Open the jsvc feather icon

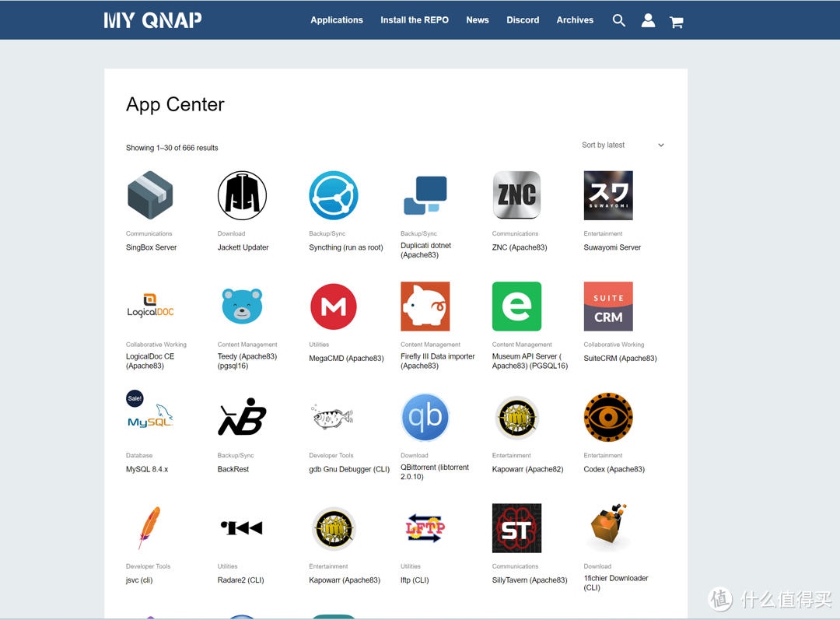pyautogui.click(x=149, y=528)
